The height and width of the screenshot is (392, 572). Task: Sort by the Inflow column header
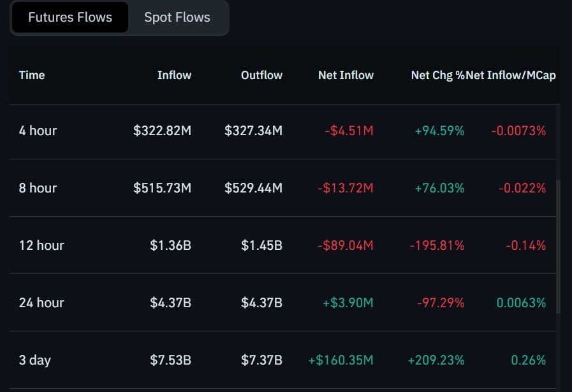pos(174,75)
